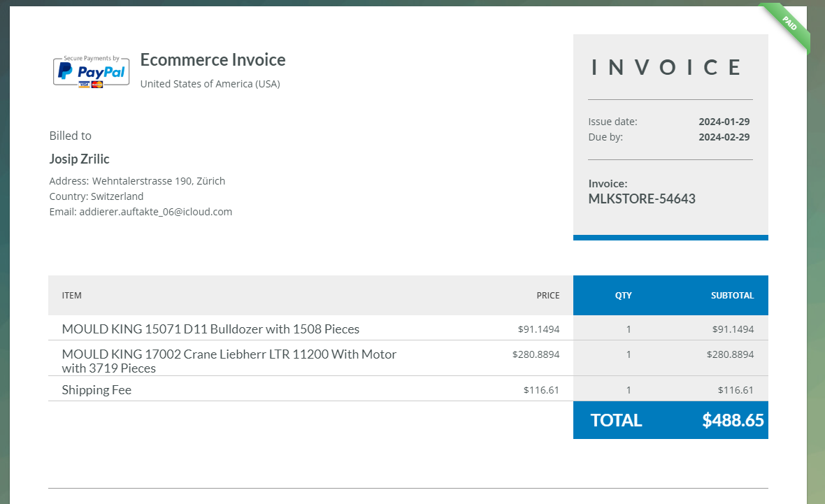Click the SUBTOTAL column header
825x504 pixels.
pos(733,296)
